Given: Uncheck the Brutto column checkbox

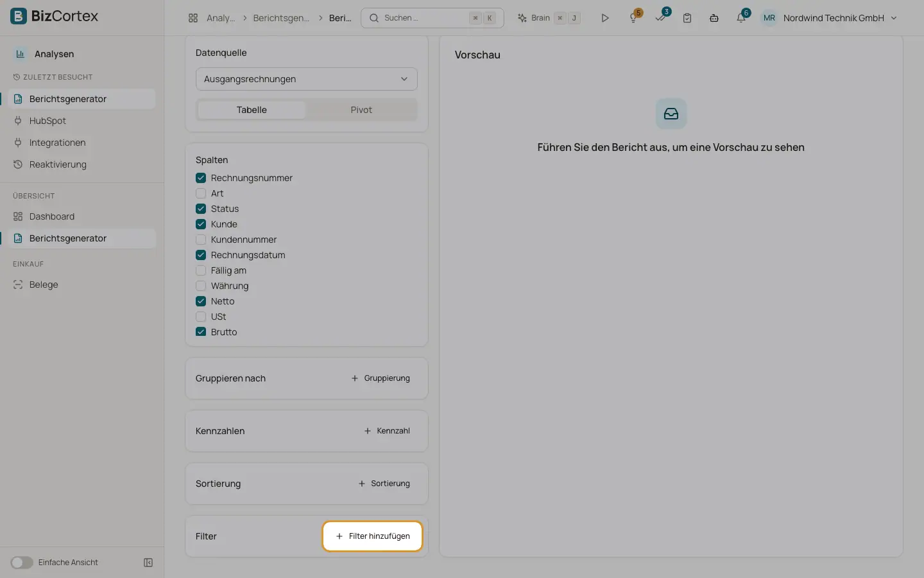Looking at the screenshot, I should pyautogui.click(x=201, y=332).
